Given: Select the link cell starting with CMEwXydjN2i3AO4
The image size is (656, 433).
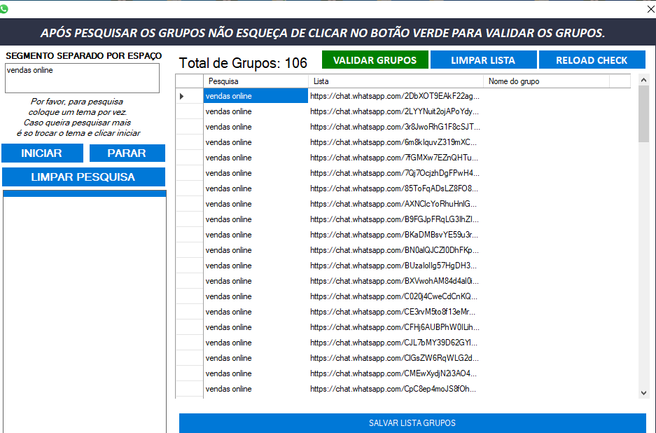Looking at the screenshot, I should pyautogui.click(x=395, y=373).
